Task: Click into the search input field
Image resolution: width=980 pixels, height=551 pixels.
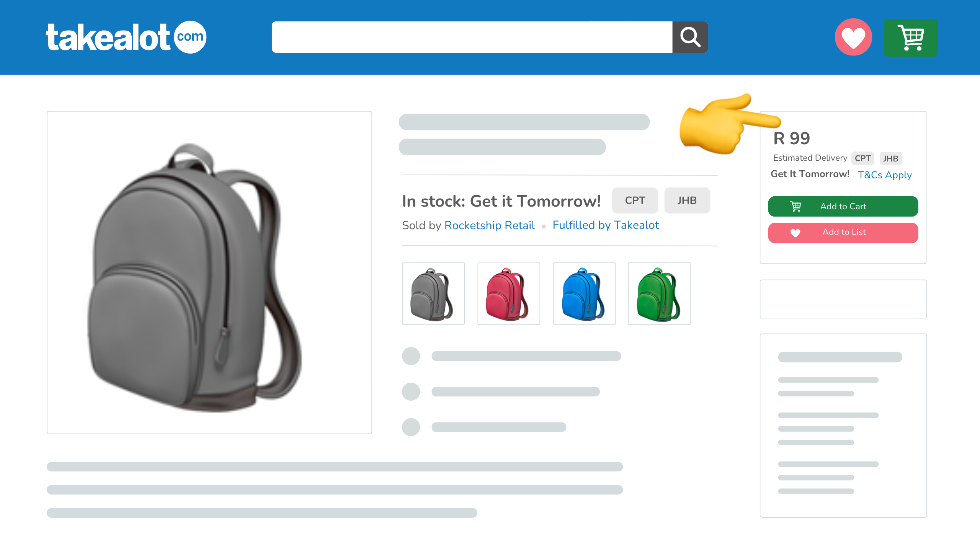Action: coord(472,37)
